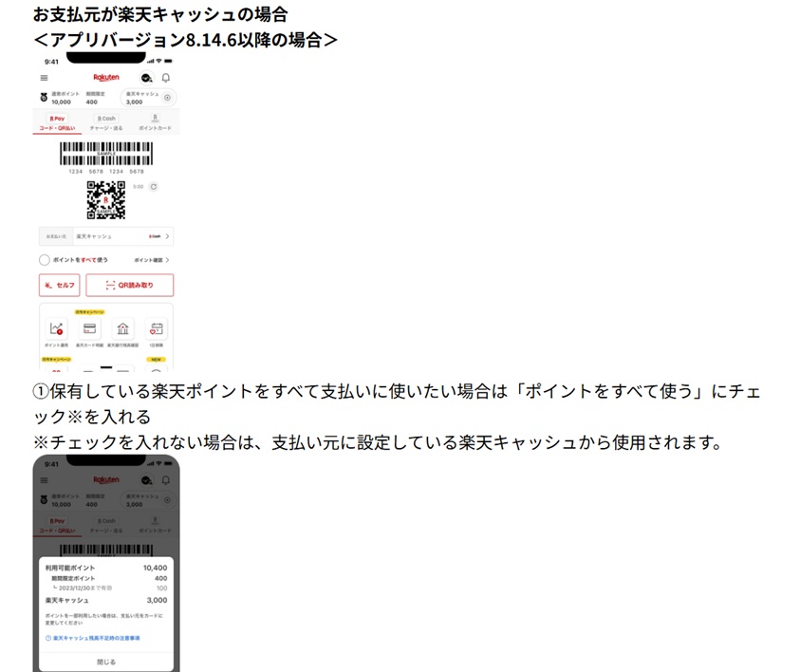
Task: Open 1日保険 shortcut icon
Action: pos(157,329)
